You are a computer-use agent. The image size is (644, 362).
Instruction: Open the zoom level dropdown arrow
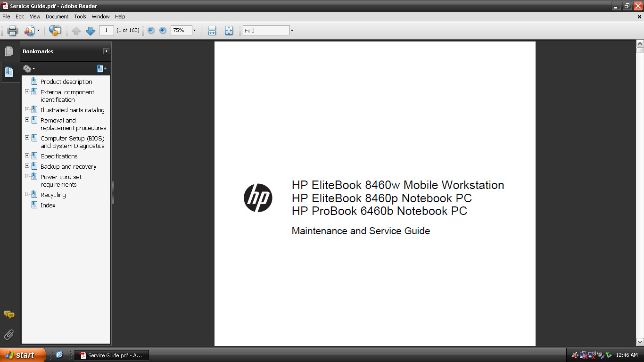coord(194,31)
